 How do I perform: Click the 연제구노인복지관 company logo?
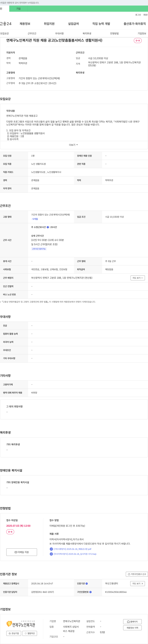click(21, 624)
